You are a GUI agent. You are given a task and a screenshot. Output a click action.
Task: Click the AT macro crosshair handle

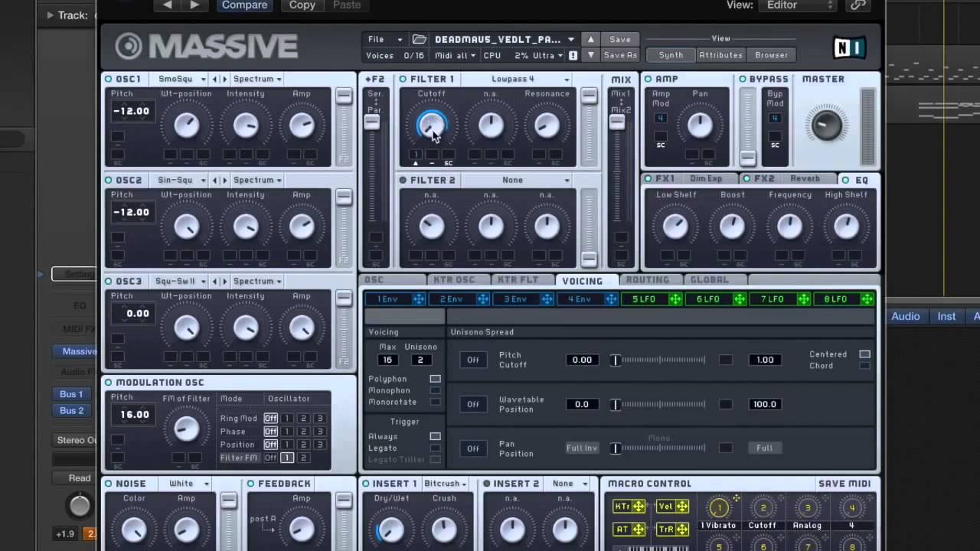click(639, 529)
